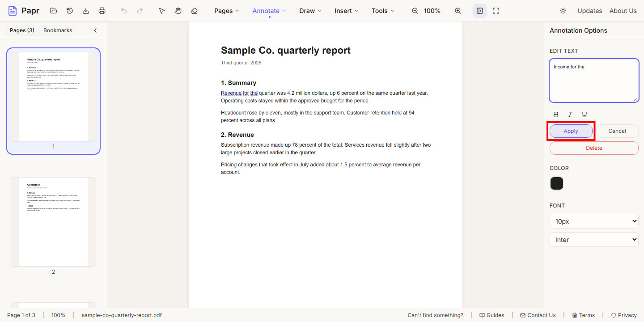Toggle the sidebar panel icon
Viewport: 644px width, 322px height.
[480, 11]
